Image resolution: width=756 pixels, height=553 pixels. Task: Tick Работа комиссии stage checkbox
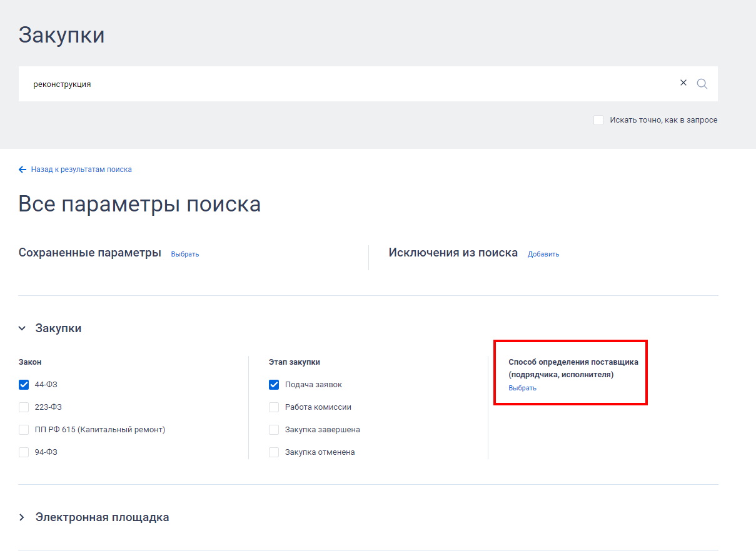pos(274,407)
